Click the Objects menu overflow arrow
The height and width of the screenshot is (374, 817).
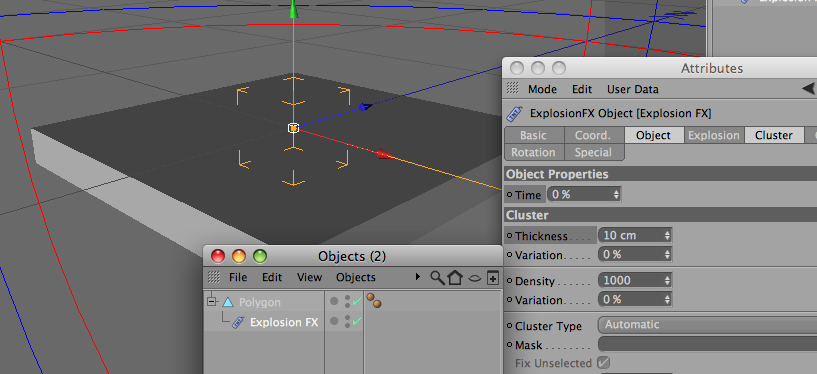417,277
